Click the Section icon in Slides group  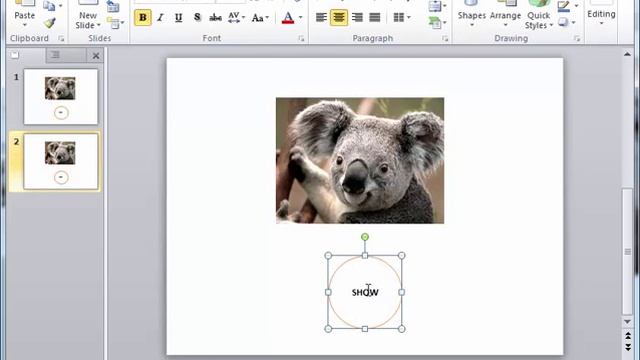[x=114, y=24]
